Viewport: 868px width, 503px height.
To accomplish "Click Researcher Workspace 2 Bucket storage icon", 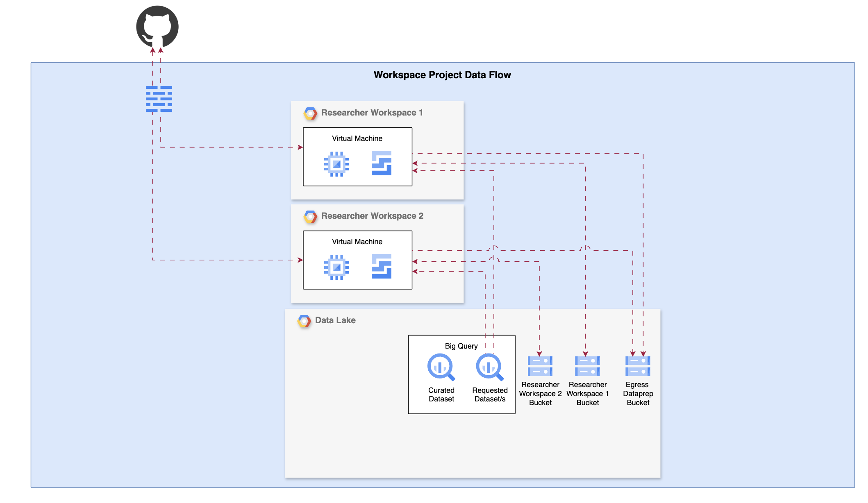I will click(540, 366).
